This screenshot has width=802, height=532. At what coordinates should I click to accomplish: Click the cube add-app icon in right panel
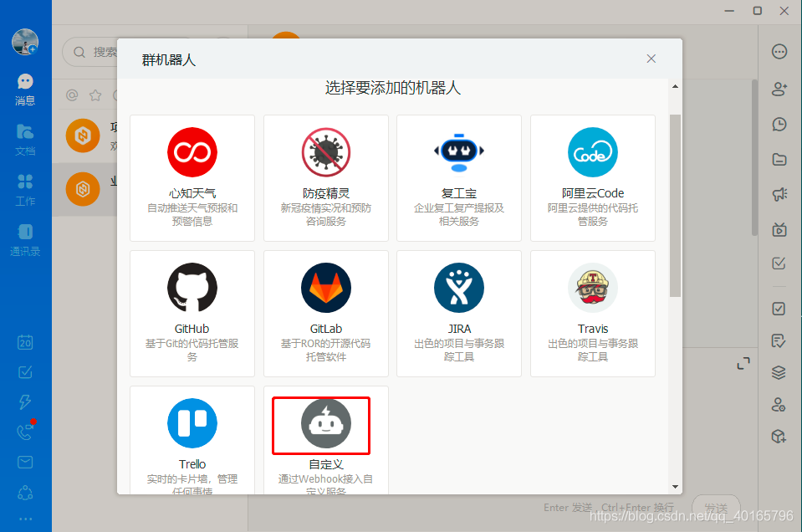click(779, 437)
